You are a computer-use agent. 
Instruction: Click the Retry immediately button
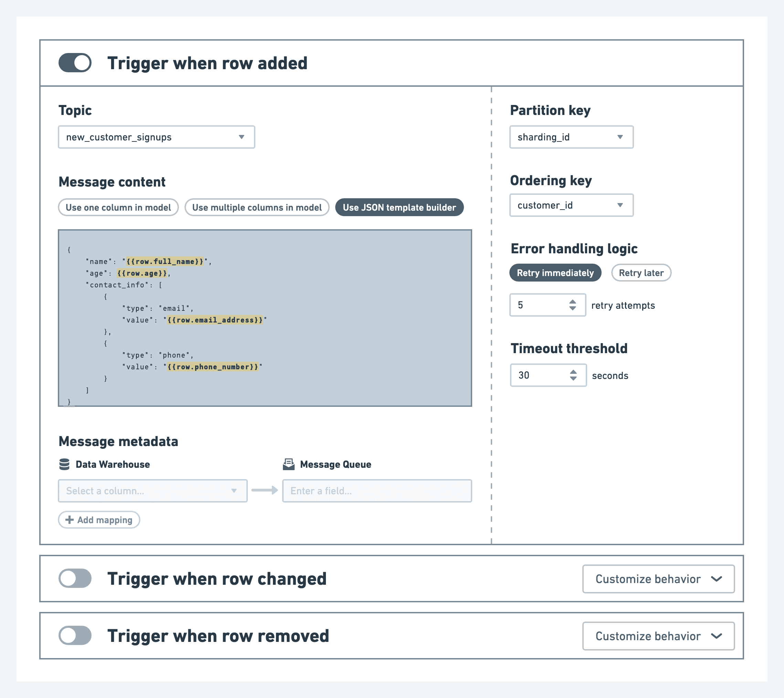click(x=555, y=273)
